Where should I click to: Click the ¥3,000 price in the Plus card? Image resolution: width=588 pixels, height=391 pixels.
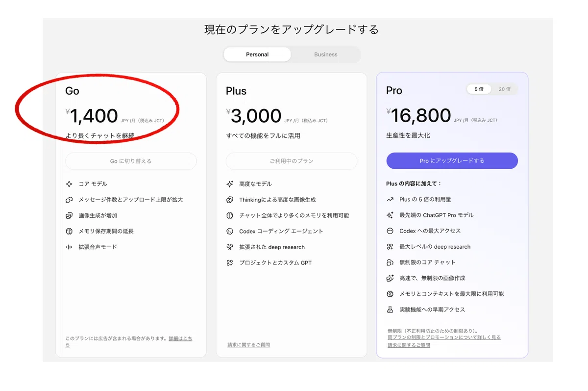click(253, 116)
